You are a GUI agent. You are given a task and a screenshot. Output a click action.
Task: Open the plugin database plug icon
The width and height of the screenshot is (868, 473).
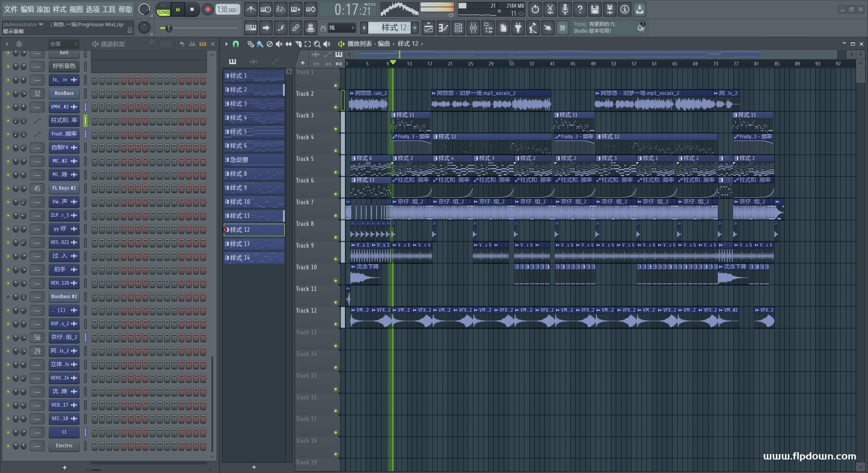(518, 28)
